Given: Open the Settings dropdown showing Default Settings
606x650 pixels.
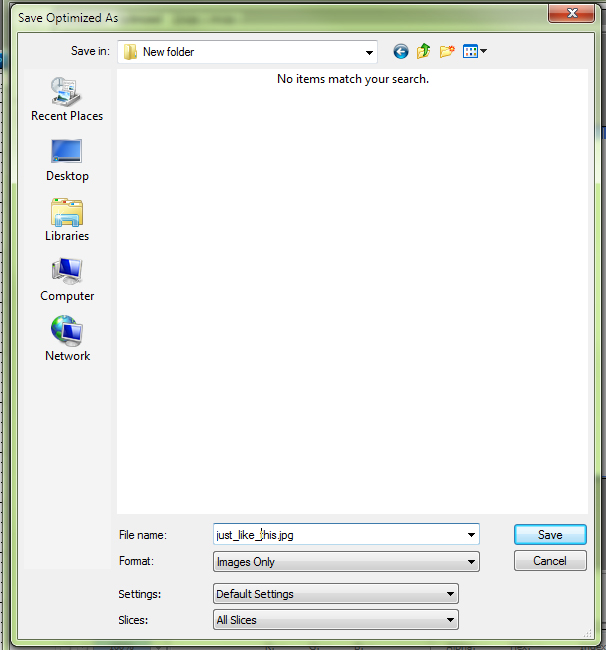Looking at the screenshot, I should (336, 594).
